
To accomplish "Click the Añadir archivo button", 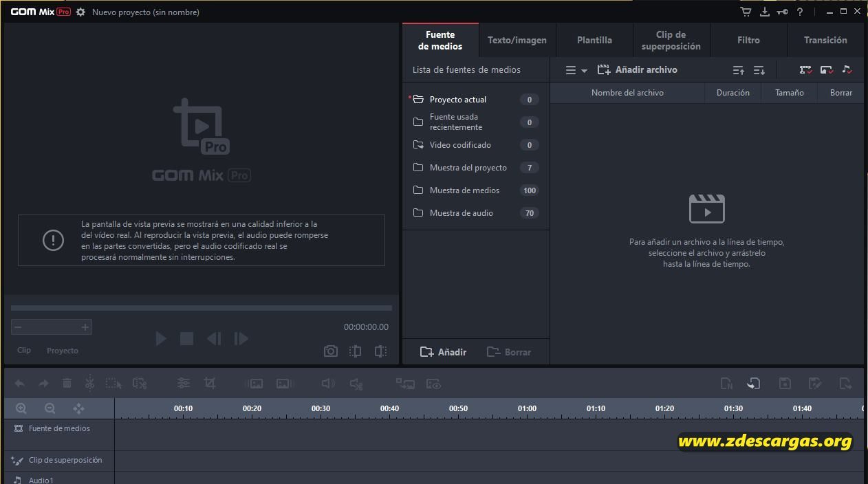I will 637,69.
